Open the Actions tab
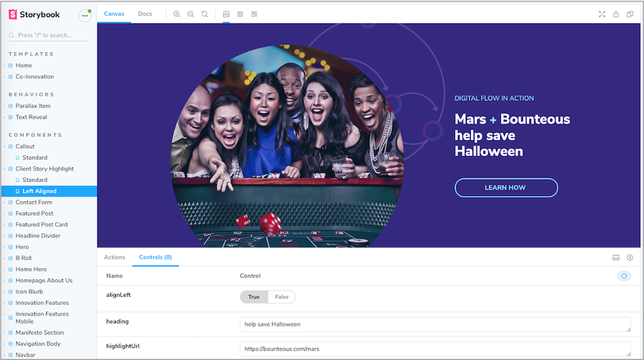 click(114, 257)
